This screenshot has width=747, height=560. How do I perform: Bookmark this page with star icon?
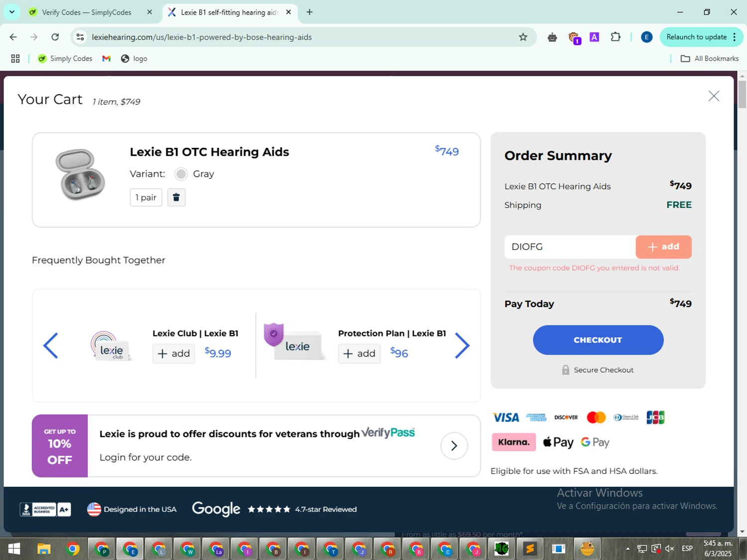pyautogui.click(x=523, y=37)
